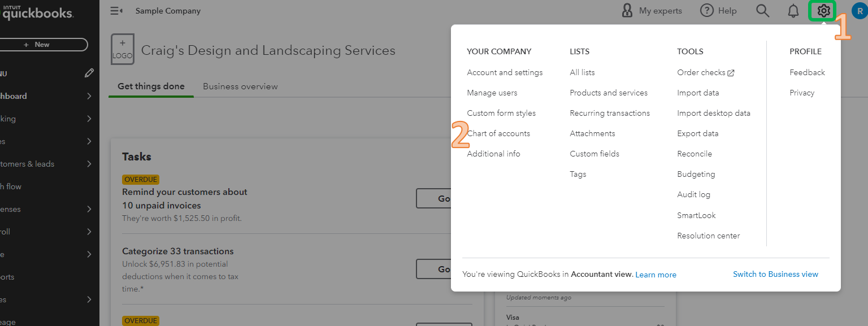Expand the Expenses sidebar chevron

[x=89, y=209]
